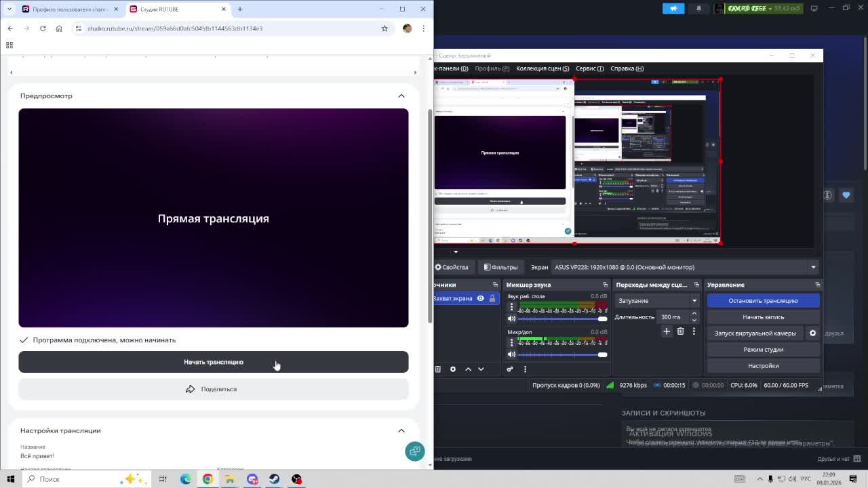Undock the Управление panel
The image size is (868, 488).
point(817,285)
